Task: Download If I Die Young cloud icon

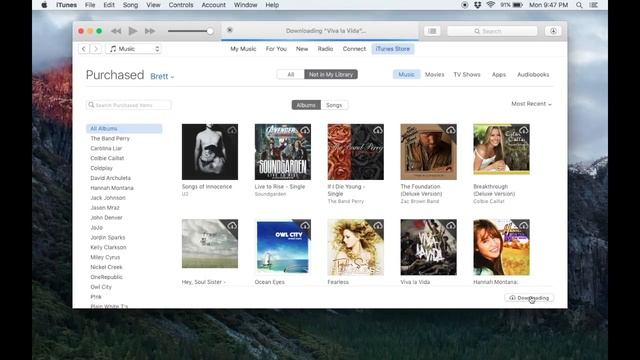Action: [378, 131]
